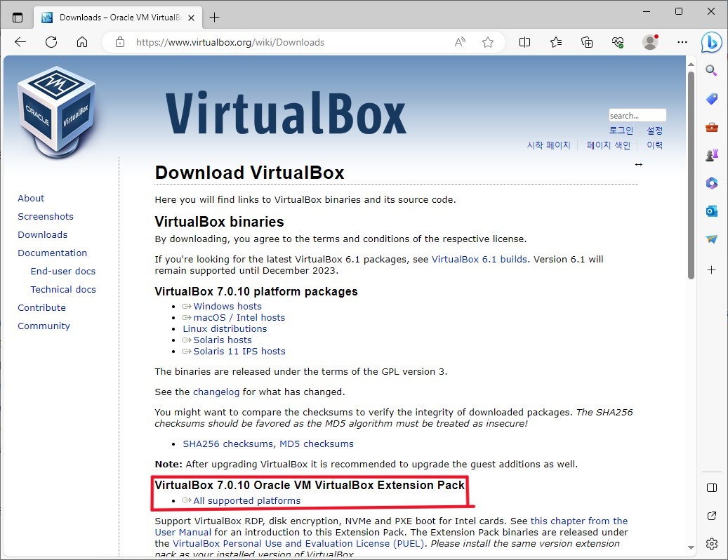The image size is (728, 560).
Task: Open Screenshots in the left navigation
Action: point(46,216)
